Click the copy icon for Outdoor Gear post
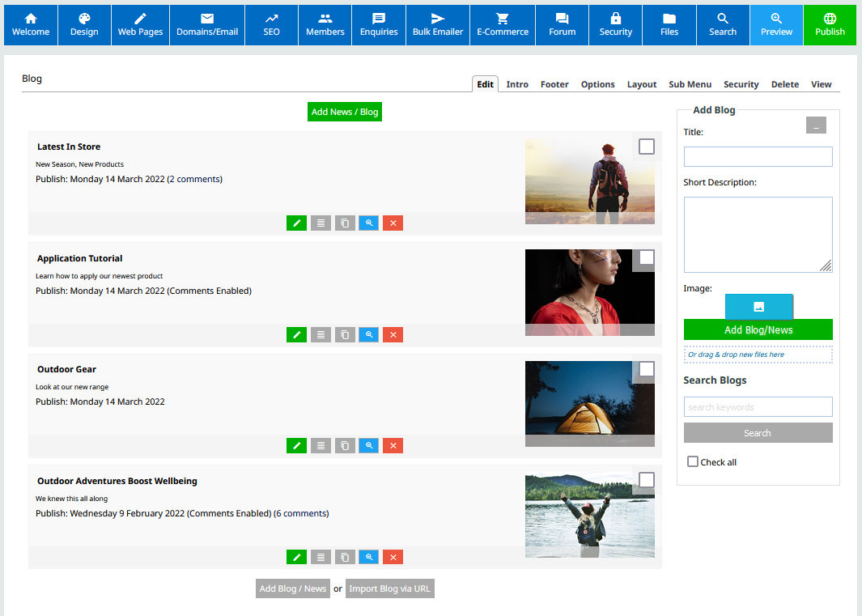862x616 pixels. (345, 446)
